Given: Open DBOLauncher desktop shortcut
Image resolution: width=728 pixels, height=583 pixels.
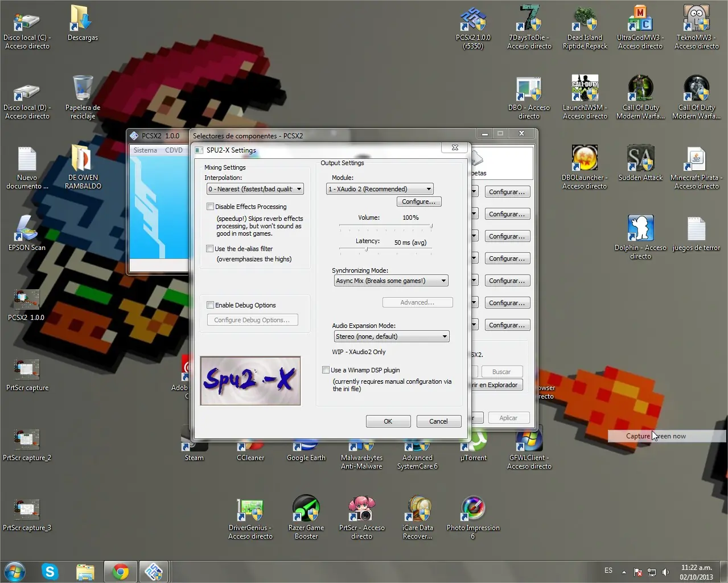Looking at the screenshot, I should coord(585,167).
